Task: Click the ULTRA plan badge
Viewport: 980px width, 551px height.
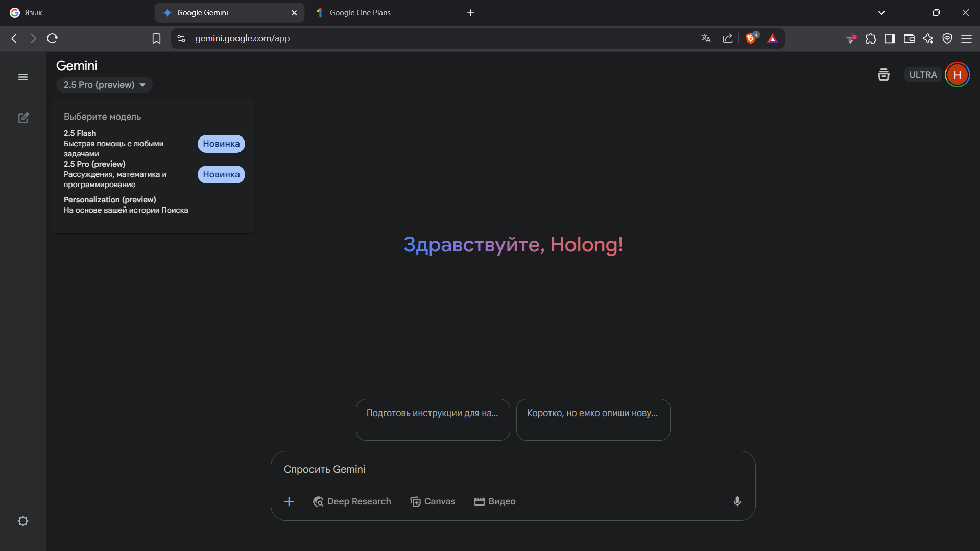Action: tap(923, 75)
